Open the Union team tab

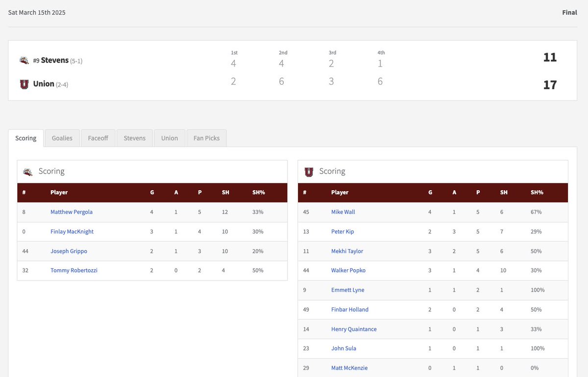click(170, 138)
